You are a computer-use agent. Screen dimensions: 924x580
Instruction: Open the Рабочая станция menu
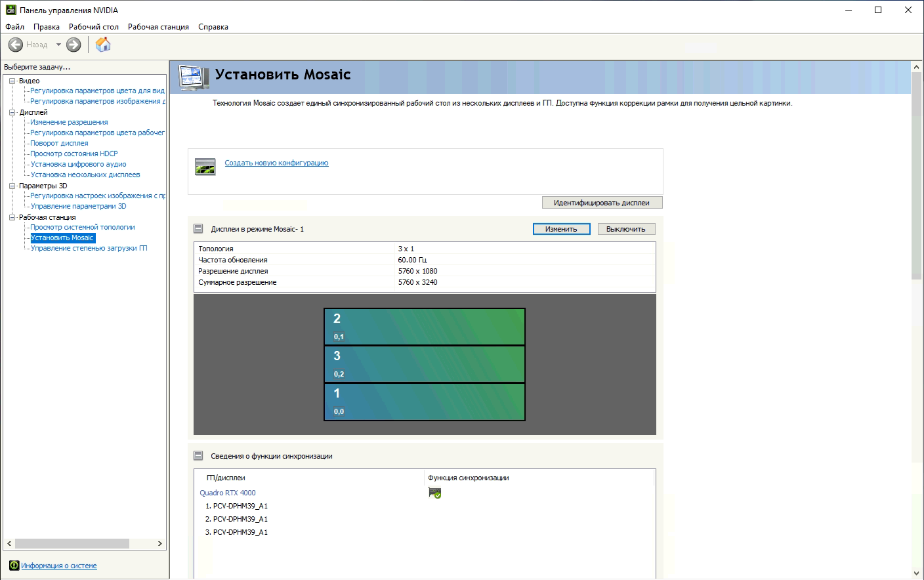(158, 27)
